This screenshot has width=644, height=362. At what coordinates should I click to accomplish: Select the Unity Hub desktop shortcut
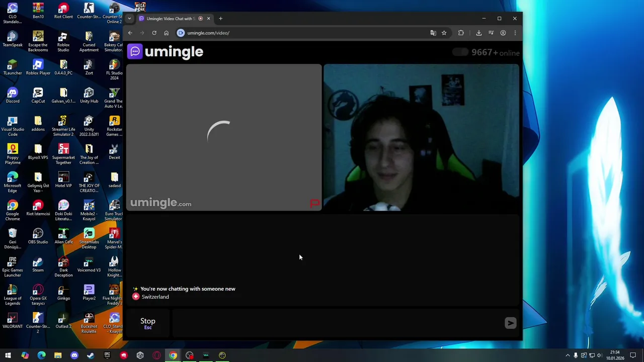[89, 95]
